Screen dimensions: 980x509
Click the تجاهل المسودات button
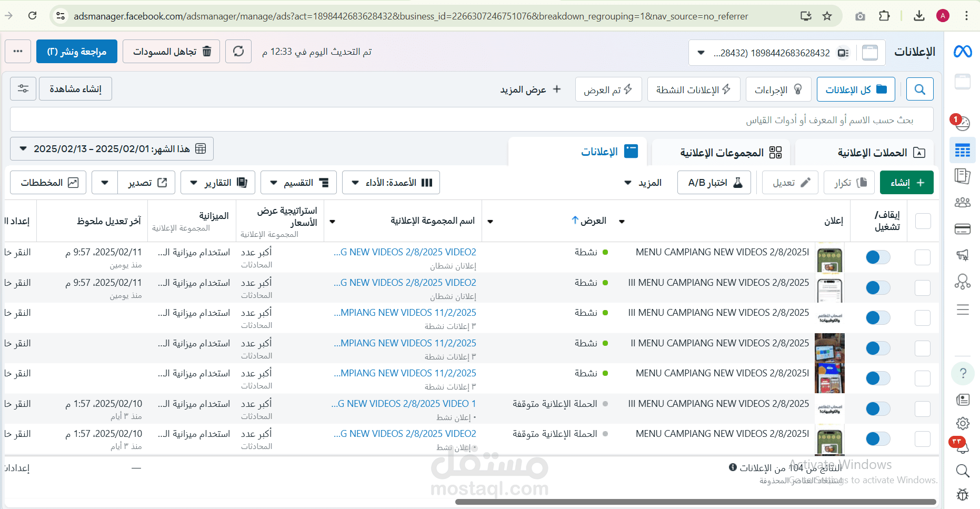172,52
